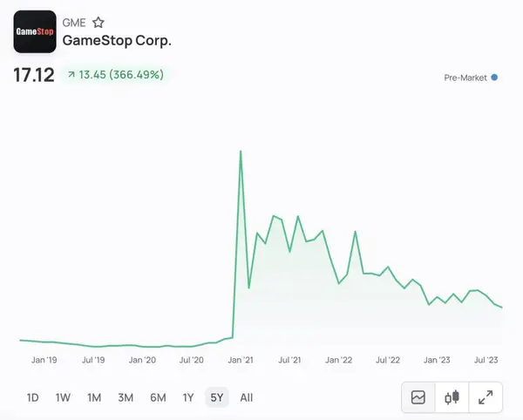
Task: Select the 1M time range
Action: pyautogui.click(x=94, y=397)
